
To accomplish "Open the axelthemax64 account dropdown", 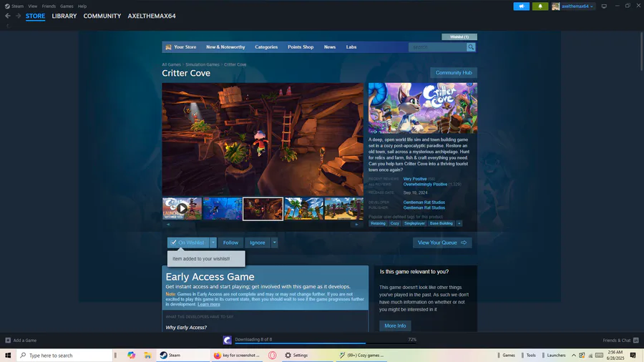I will pos(577,6).
